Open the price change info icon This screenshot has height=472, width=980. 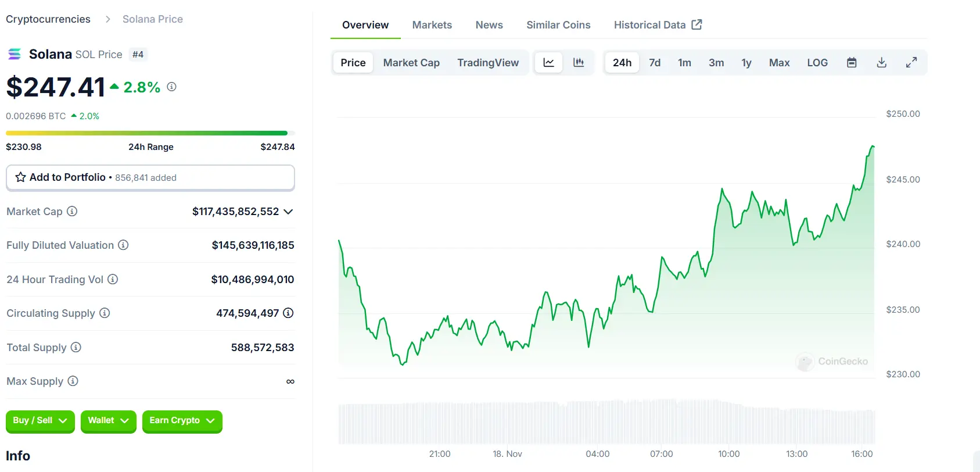tap(171, 87)
